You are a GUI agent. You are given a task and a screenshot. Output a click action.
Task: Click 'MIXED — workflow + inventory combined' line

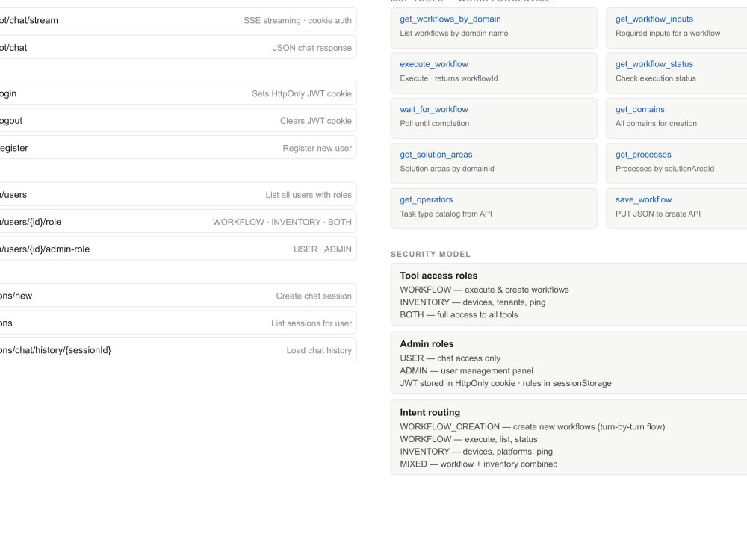[478, 464]
